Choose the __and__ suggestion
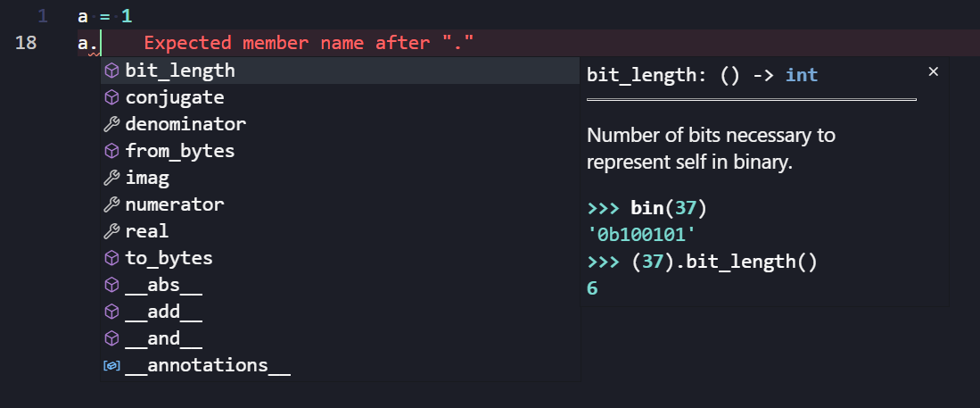 coord(164,338)
